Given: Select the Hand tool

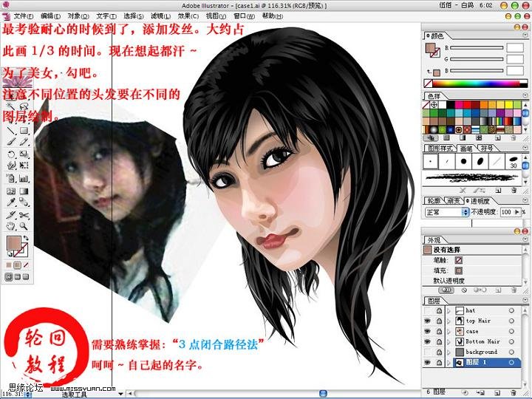Looking at the screenshot, I should tap(11, 226).
